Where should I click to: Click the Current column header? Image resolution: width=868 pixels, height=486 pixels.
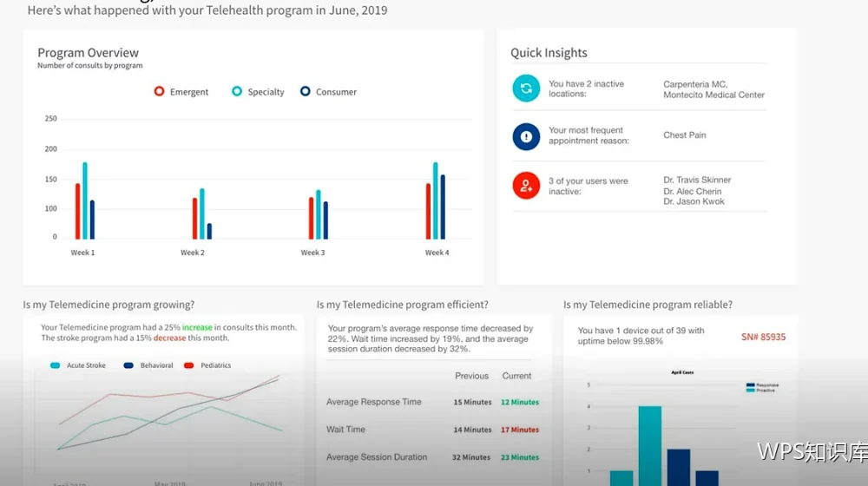[516, 376]
